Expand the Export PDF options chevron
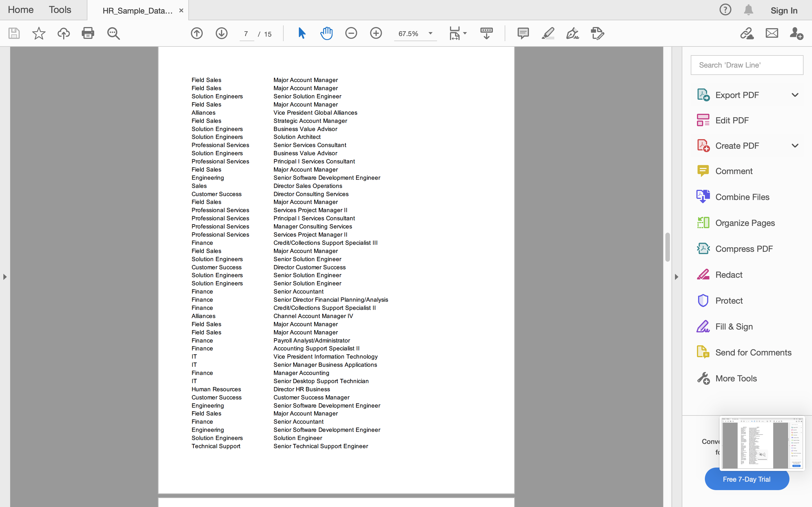The width and height of the screenshot is (812, 507). 795,95
